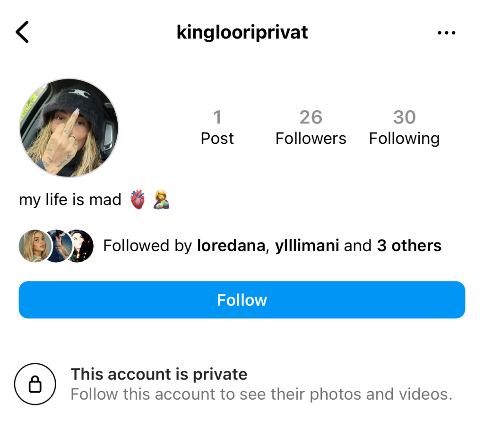The width and height of the screenshot is (484, 448).
Task: Tap the anatomical heart emoji in bio
Action: (x=138, y=200)
